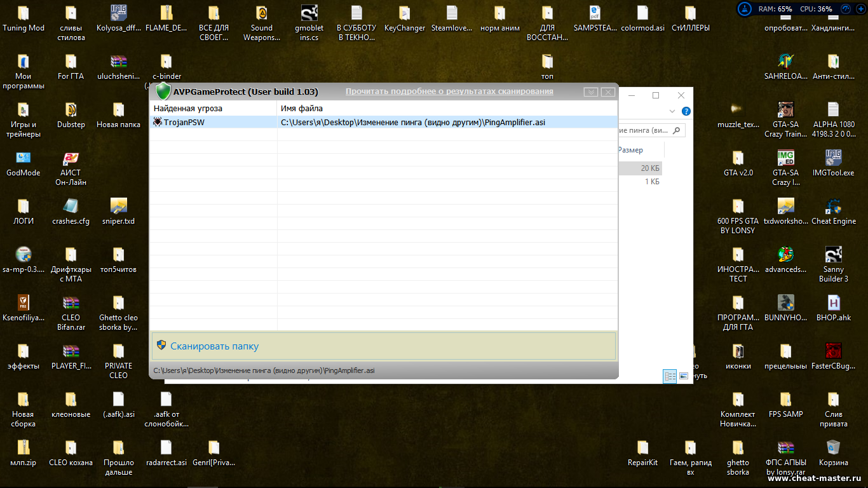Expand the Explorer ribbon chevron
Screen dimensions: 868x488
pos(672,111)
